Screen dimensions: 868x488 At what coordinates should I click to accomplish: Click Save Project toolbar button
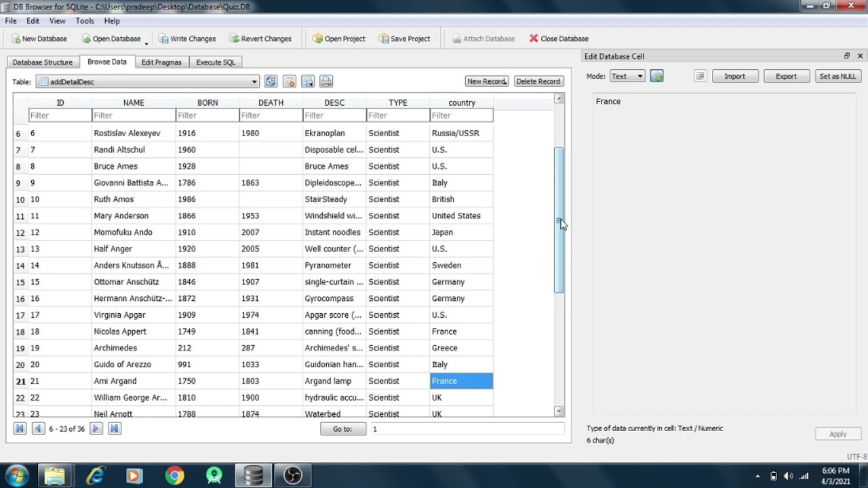coord(404,39)
